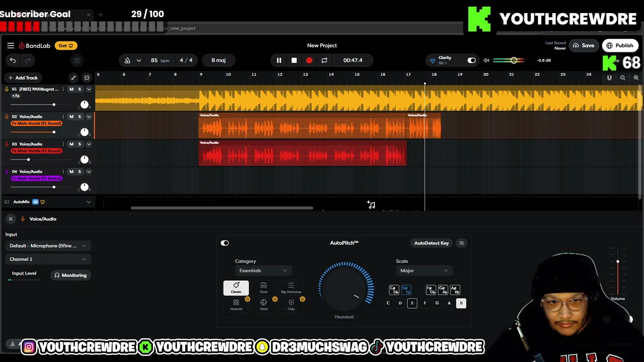Viewport: 644px width, 362px height.
Task: Toggle the Clarity mastering switch
Action: pyautogui.click(x=471, y=60)
